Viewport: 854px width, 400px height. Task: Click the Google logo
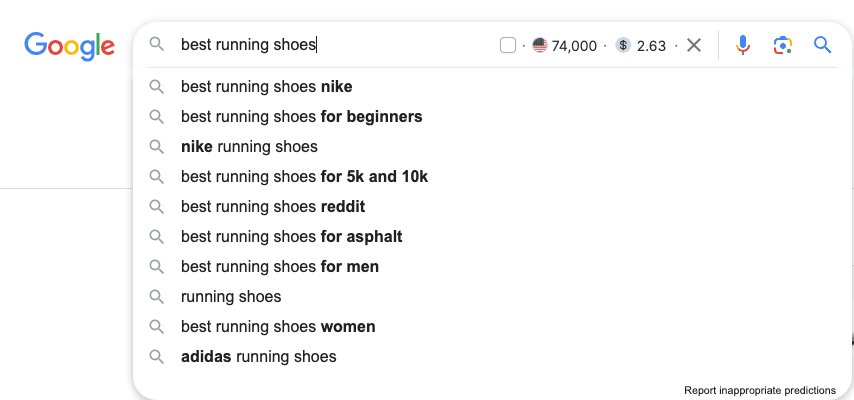point(69,46)
